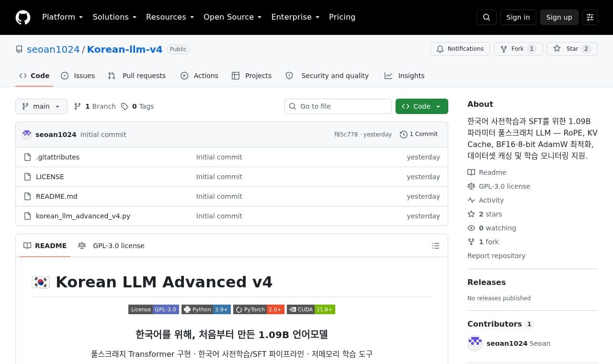613x364 pixels.
Task: Switch to the Code tab
Action: pos(34,76)
